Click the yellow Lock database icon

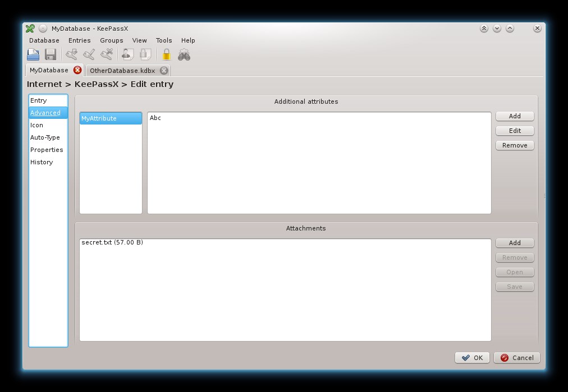point(166,54)
